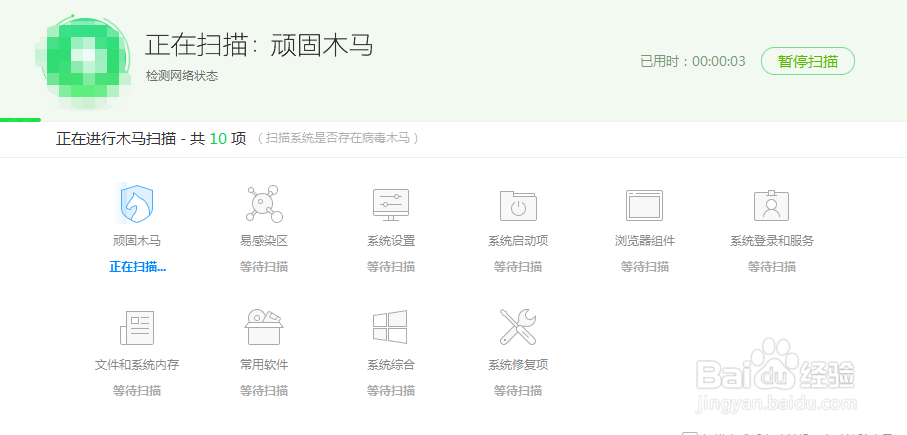Open the 系统设置 monitor sliders icon
The width and height of the screenshot is (907, 435).
pos(391,205)
